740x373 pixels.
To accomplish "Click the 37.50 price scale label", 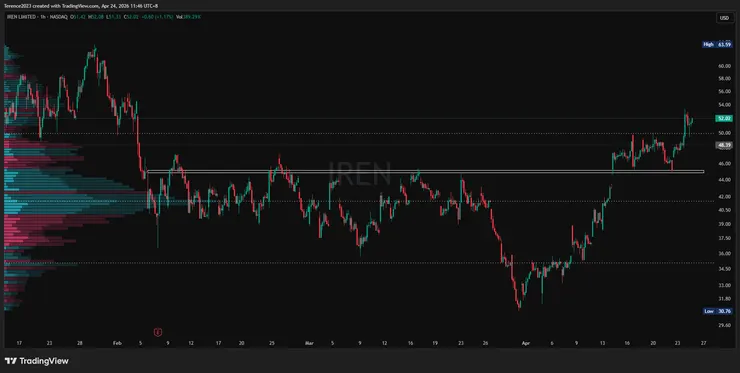I will 724,238.
